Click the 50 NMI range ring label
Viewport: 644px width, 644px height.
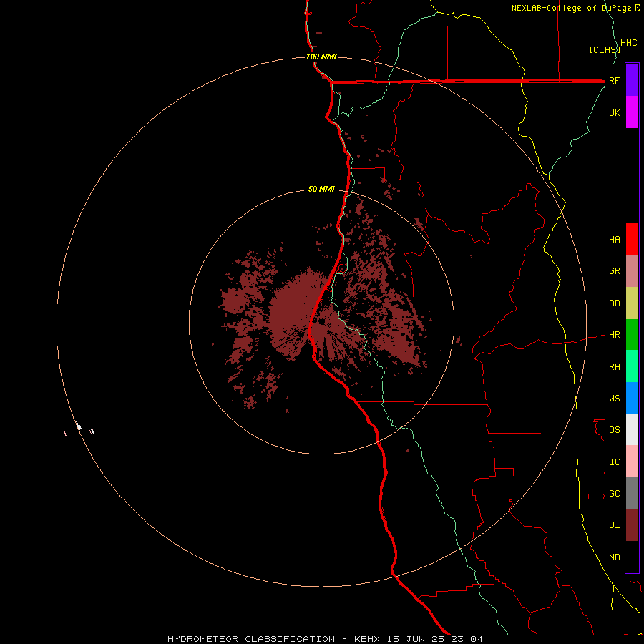(321, 189)
